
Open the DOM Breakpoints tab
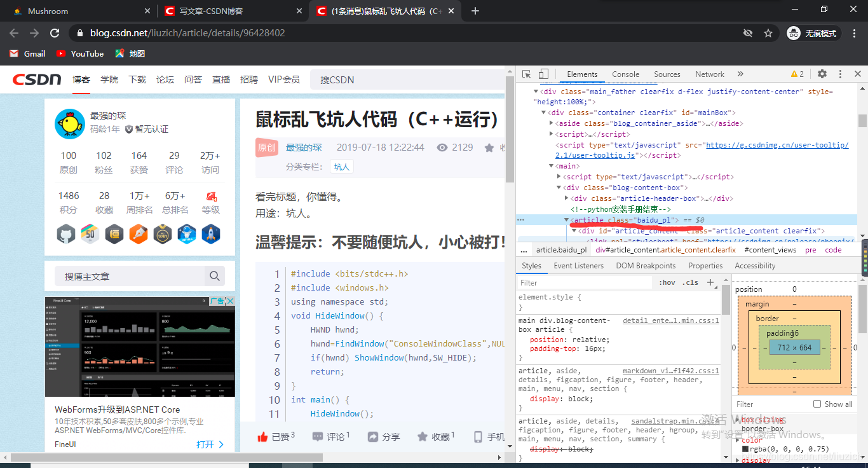pyautogui.click(x=646, y=266)
